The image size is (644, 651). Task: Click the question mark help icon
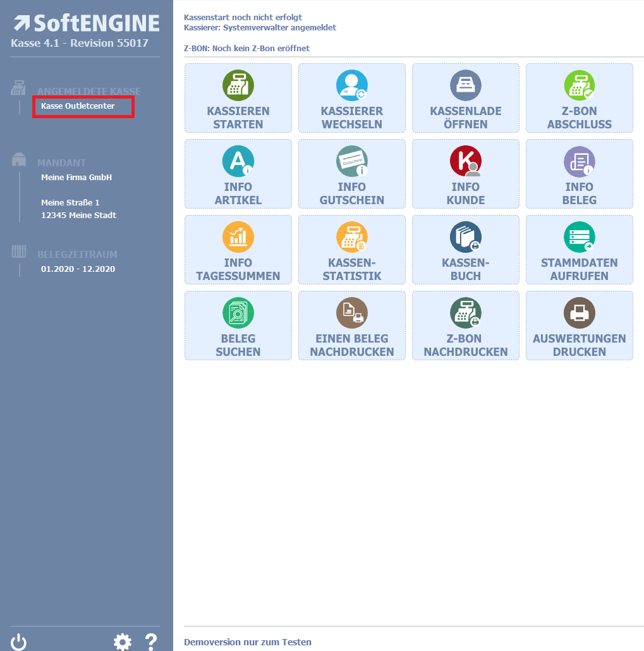tap(151, 642)
